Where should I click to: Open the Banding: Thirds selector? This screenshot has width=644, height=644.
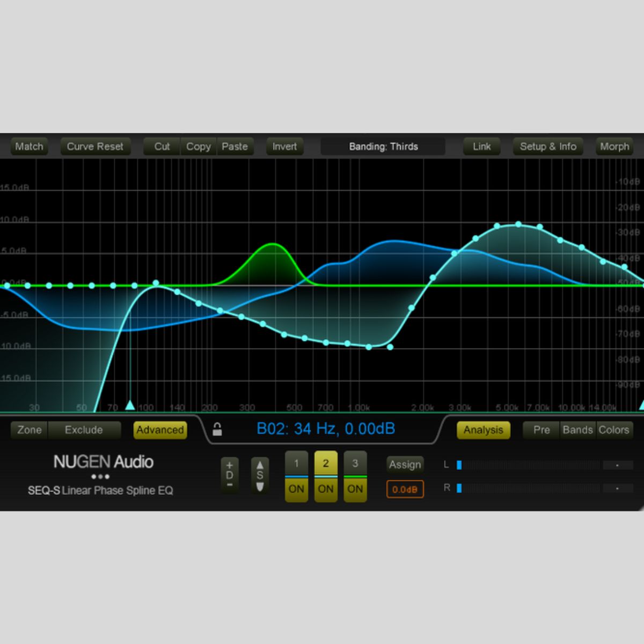coord(383,146)
